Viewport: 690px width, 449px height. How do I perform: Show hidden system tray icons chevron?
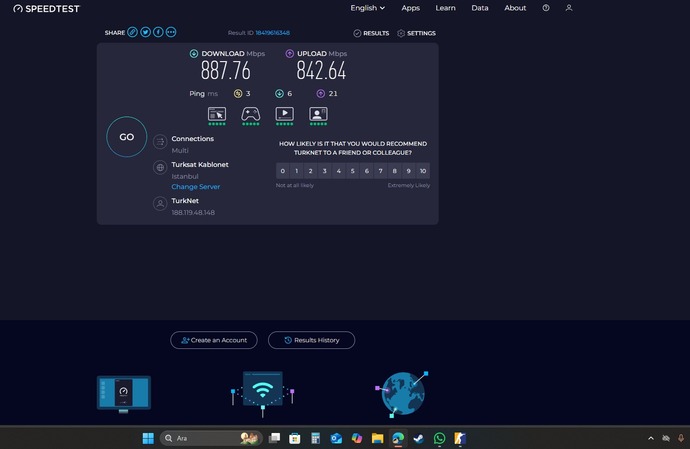coord(651,438)
